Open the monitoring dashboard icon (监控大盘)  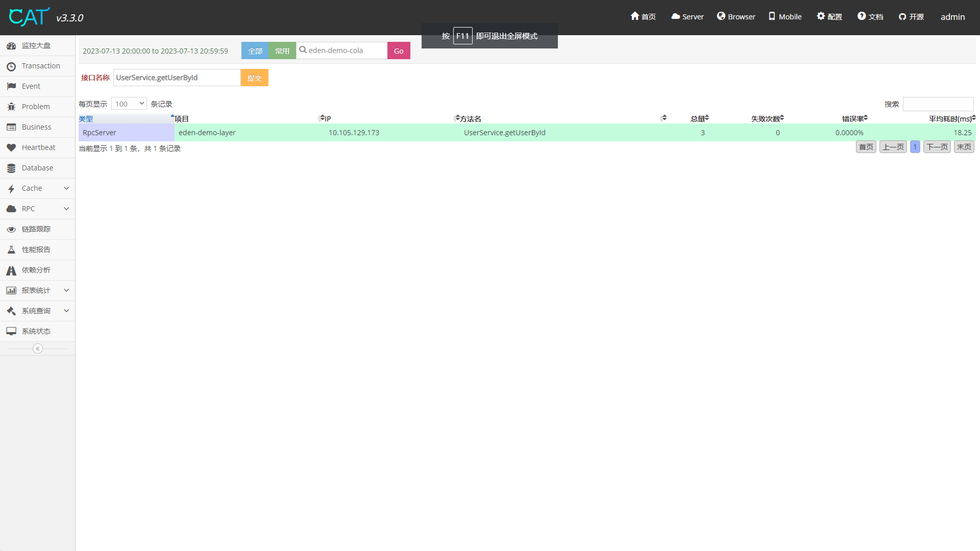[x=11, y=46]
